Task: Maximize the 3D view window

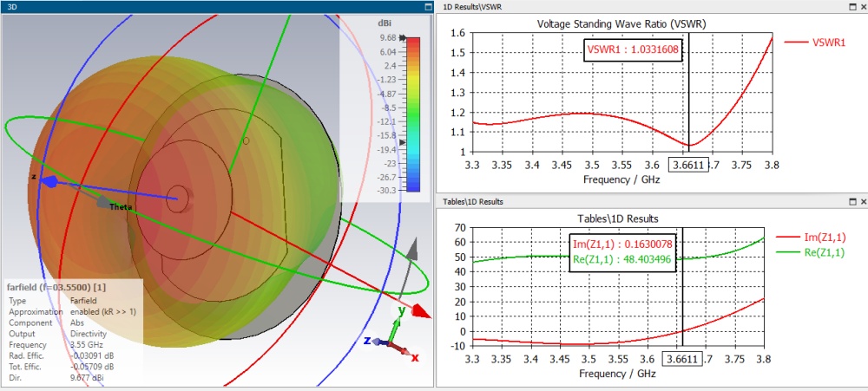Action: click(428, 7)
